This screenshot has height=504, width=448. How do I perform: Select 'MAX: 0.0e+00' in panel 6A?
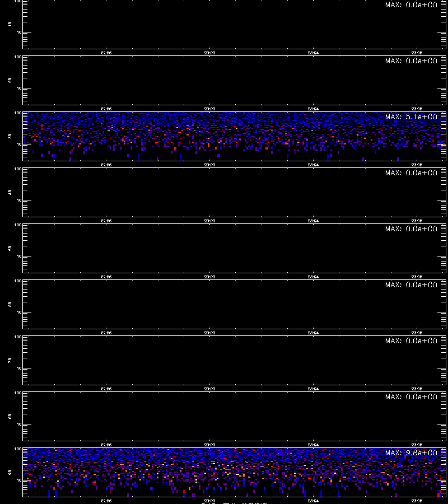pos(411,284)
